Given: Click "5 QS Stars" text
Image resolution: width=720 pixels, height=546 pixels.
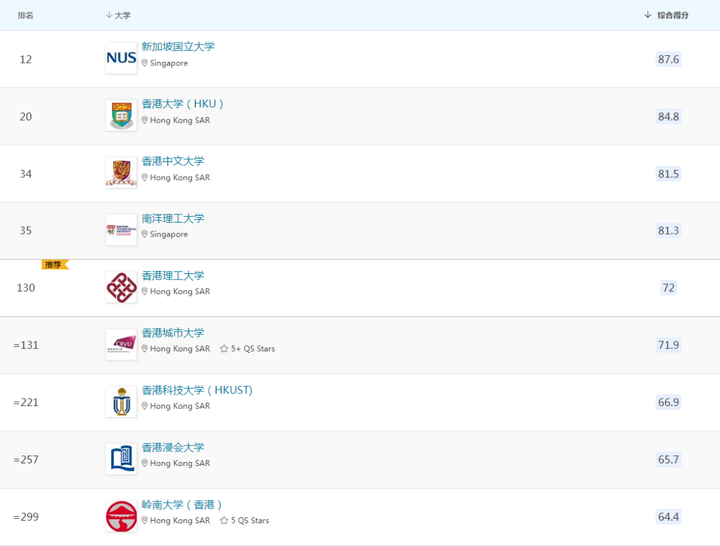Looking at the screenshot, I should point(250,520).
